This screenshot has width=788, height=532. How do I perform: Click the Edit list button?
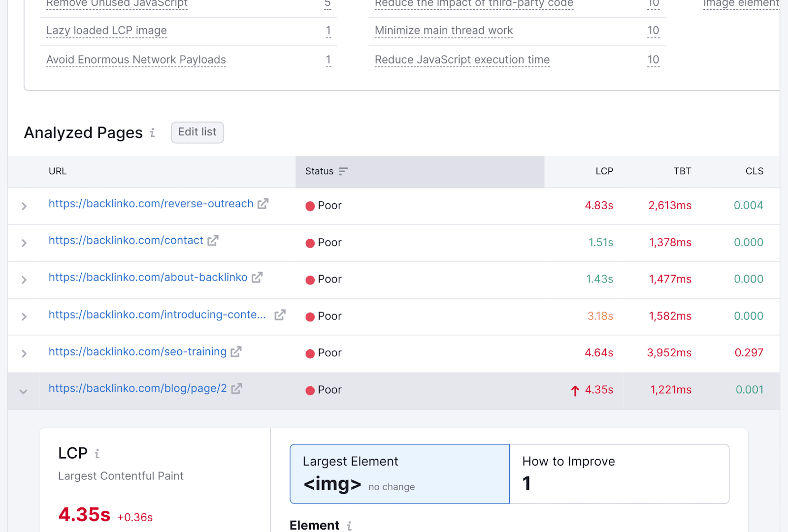(197, 132)
